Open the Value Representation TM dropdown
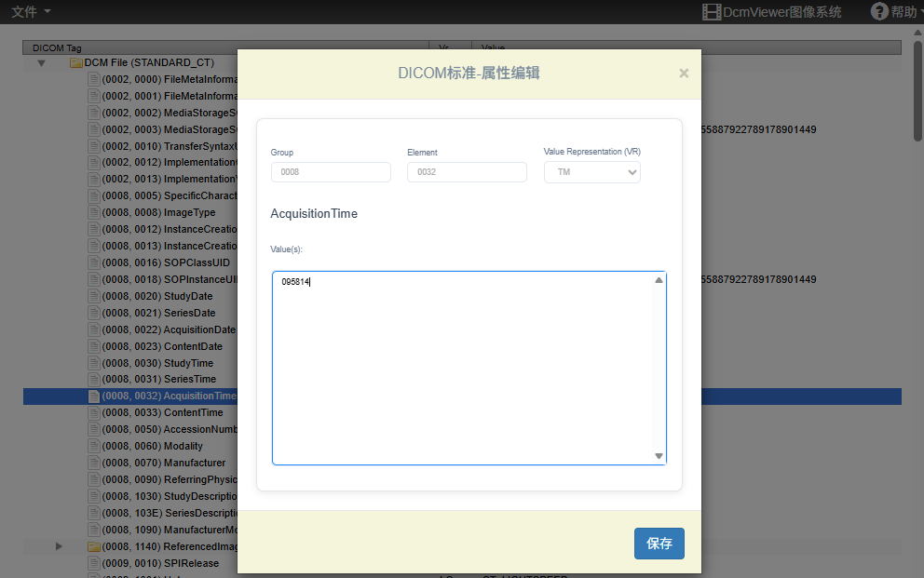Image resolution: width=924 pixels, height=578 pixels. (x=591, y=172)
